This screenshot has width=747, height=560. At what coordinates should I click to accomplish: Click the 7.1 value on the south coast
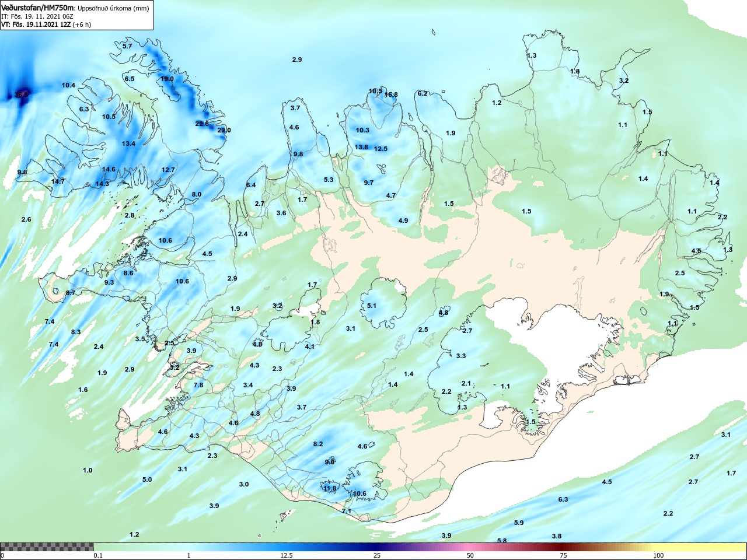[x=347, y=511]
